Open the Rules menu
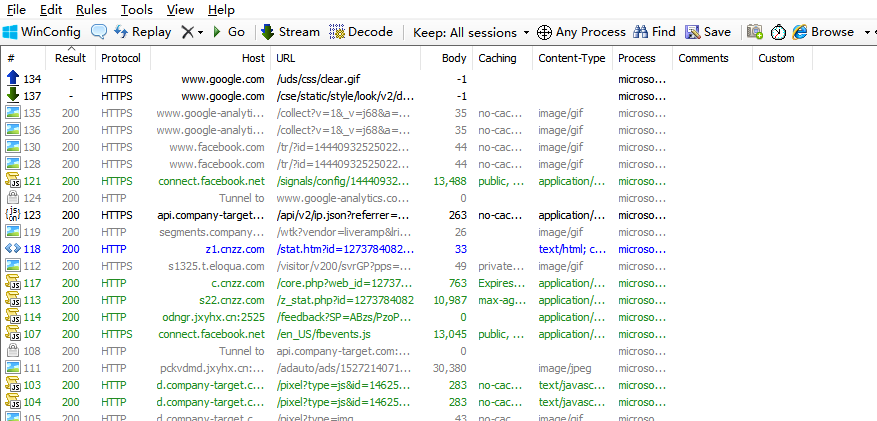Viewport: 877px width, 421px height. tap(91, 10)
